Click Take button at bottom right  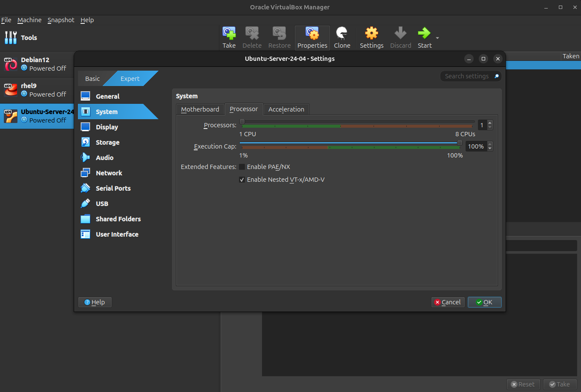pyautogui.click(x=560, y=384)
